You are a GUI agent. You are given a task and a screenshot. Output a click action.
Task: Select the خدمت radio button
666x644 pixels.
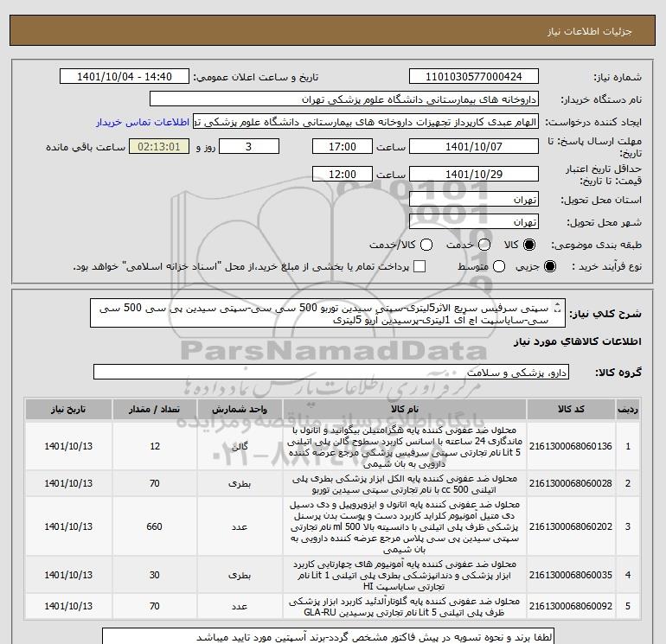coord(484,245)
